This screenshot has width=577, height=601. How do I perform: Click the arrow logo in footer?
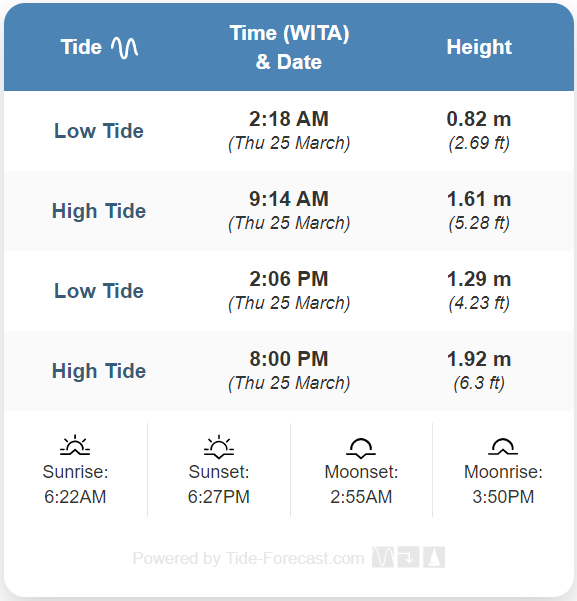pos(408,557)
